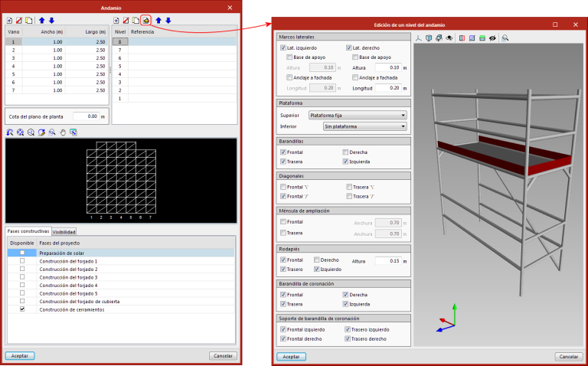Uncheck Lat. izquierdo in Marcos laterales
Viewport: 588px width, 366px height.
tap(283, 47)
